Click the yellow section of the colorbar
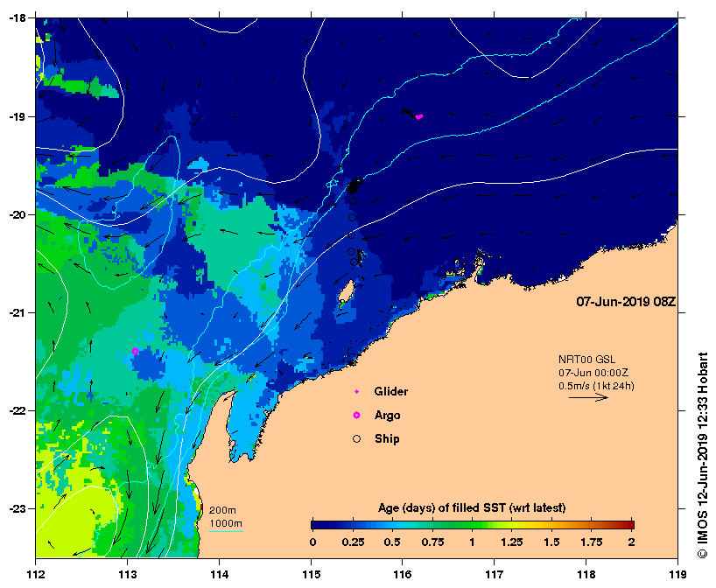Viewport: 716px width, 588px height. pos(512,524)
